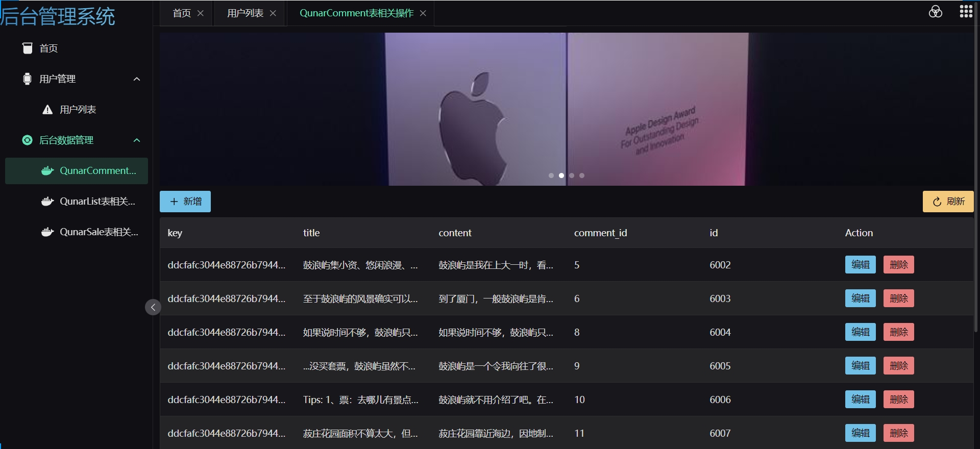The height and width of the screenshot is (449, 980).
Task: Edit the row with id 6002
Action: 860,265
